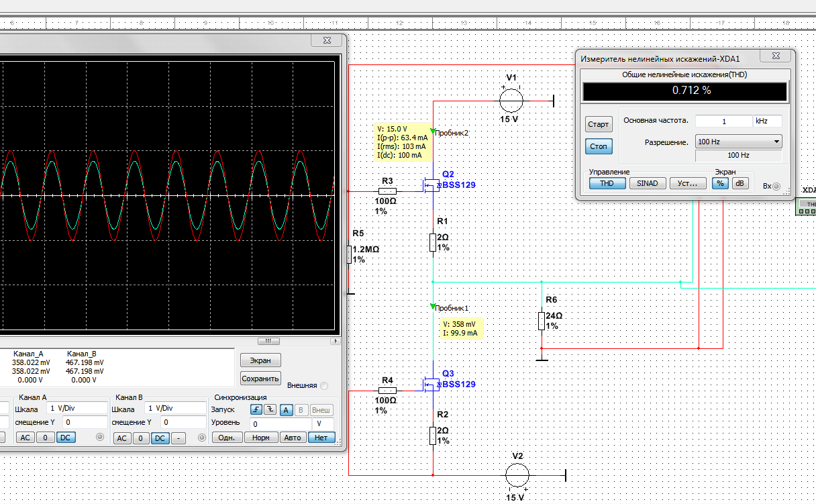The width and height of the screenshot is (816, 504).
Task: Open the kHz frequency unit selector
Action: pos(768,121)
